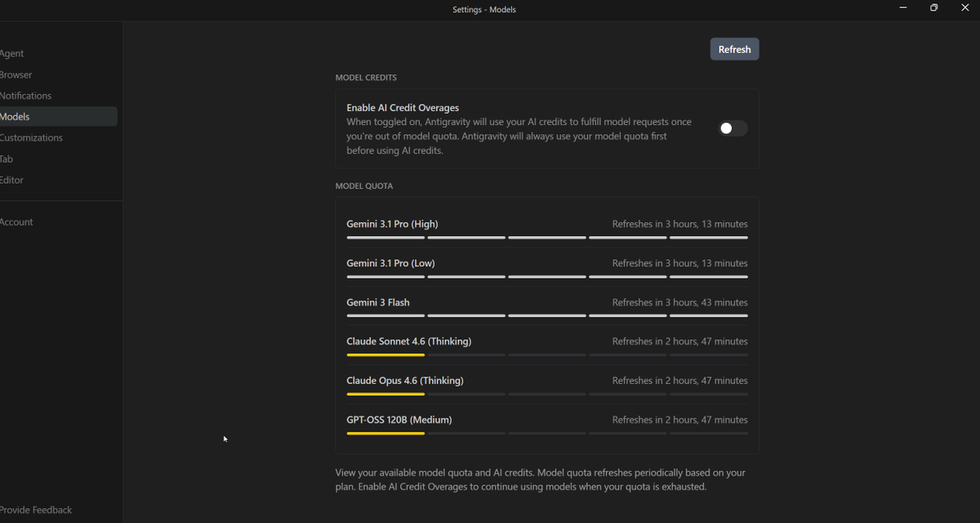Click the Gemini 3 Flash quota bar
Viewport: 980px width, 523px height.
(x=547, y=315)
